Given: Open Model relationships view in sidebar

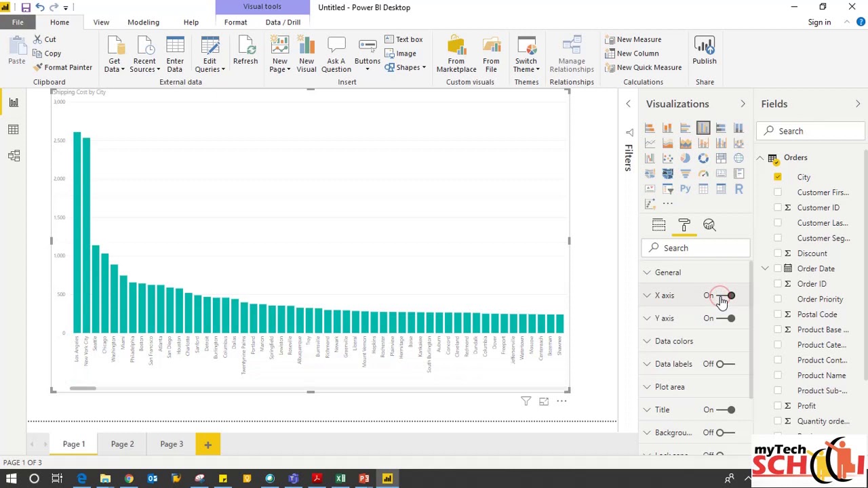Looking at the screenshot, I should coord(14,156).
